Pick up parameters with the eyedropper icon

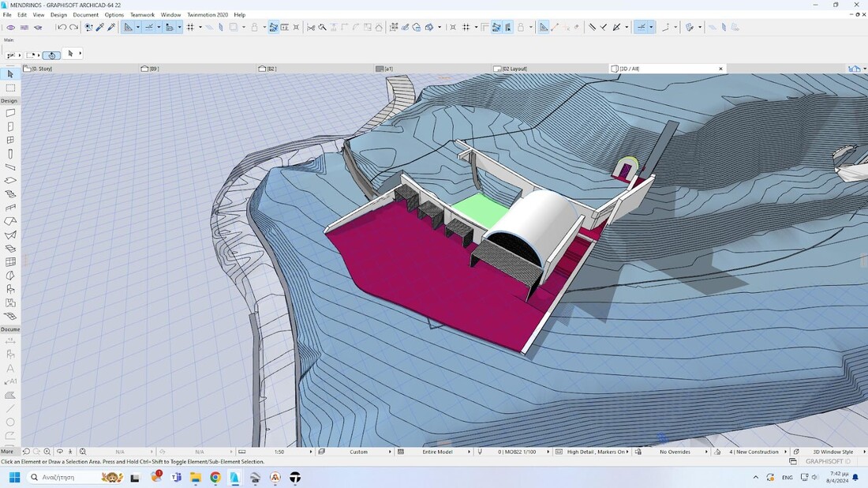pyautogui.click(x=99, y=27)
